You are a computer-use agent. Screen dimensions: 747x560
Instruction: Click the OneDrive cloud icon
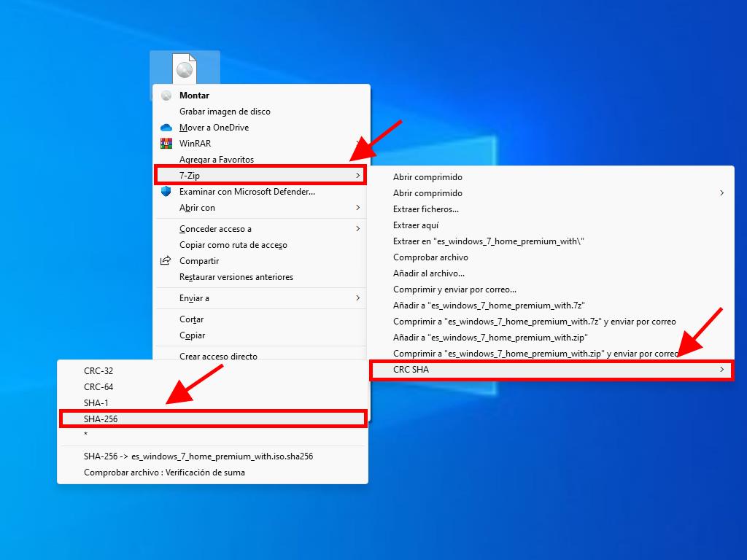pyautogui.click(x=166, y=127)
